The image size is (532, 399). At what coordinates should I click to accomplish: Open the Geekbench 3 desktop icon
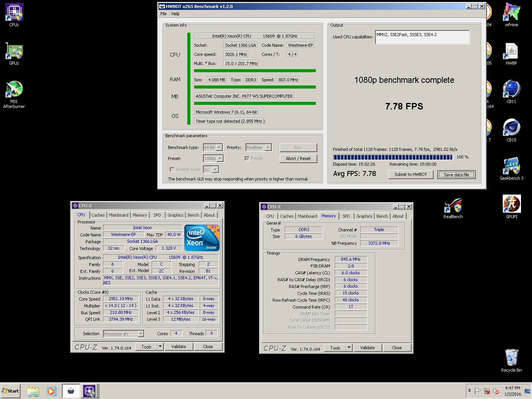tap(511, 168)
